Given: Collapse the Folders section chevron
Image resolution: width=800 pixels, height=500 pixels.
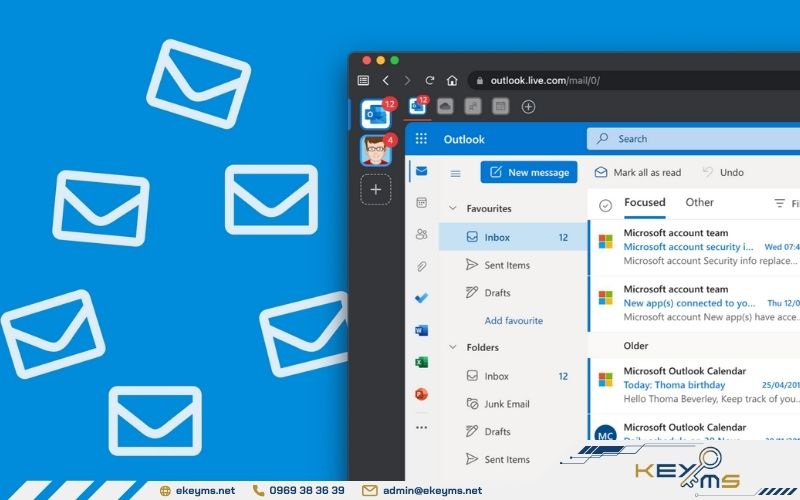Looking at the screenshot, I should 452,347.
